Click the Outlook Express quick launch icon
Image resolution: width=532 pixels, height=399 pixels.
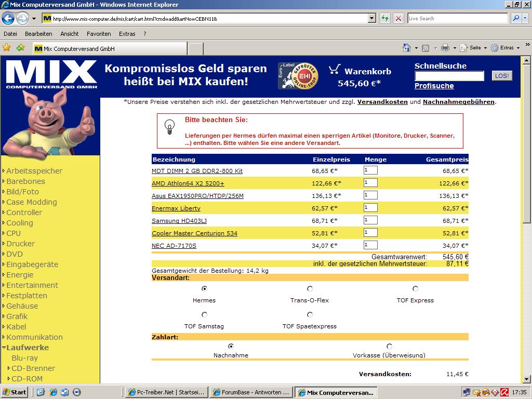point(65,392)
